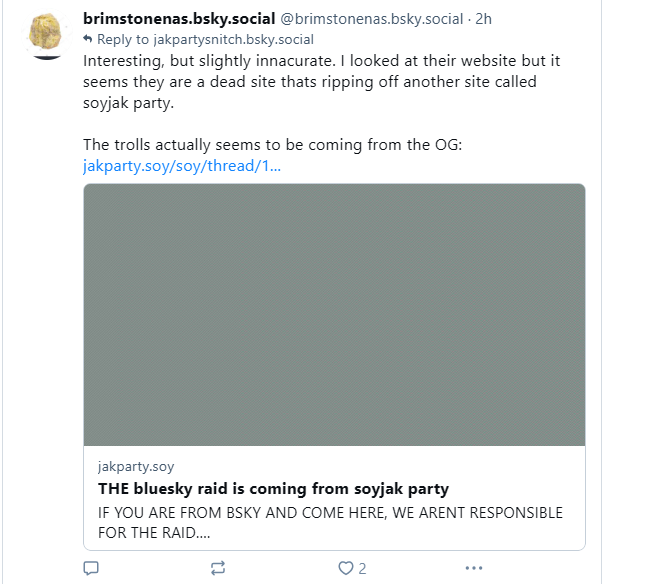This screenshot has width=668, height=584.
Task: Like the post with the heart icon
Action: [x=346, y=568]
